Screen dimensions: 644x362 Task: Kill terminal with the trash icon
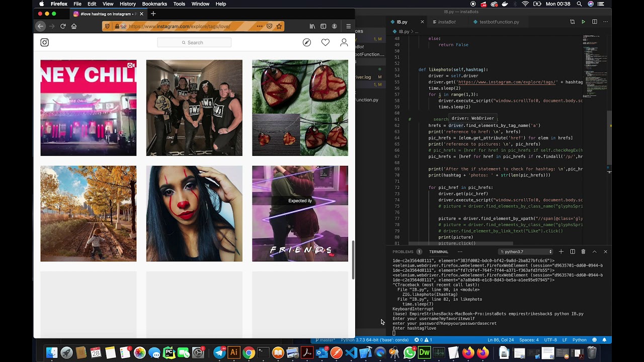point(583,251)
